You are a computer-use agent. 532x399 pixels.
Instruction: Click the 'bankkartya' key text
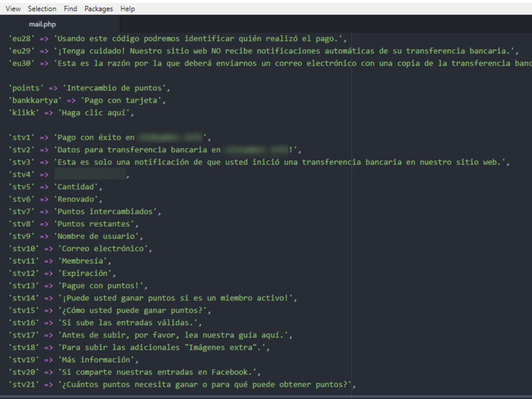click(x=35, y=101)
